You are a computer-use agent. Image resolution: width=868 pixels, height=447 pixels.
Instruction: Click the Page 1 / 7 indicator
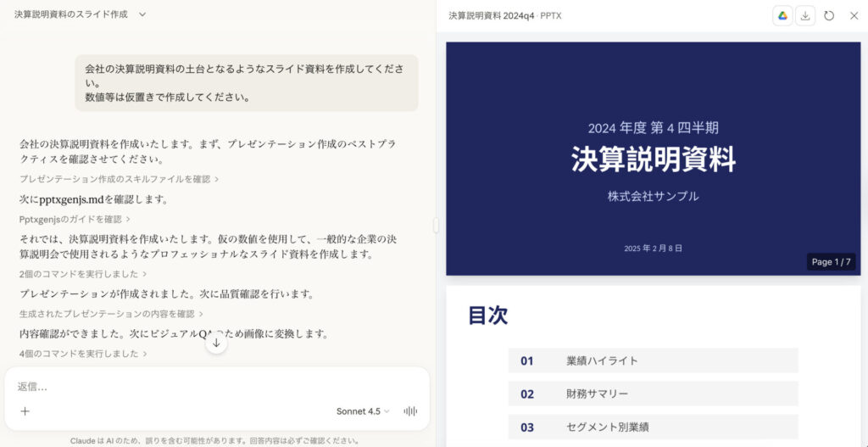pyautogui.click(x=831, y=262)
